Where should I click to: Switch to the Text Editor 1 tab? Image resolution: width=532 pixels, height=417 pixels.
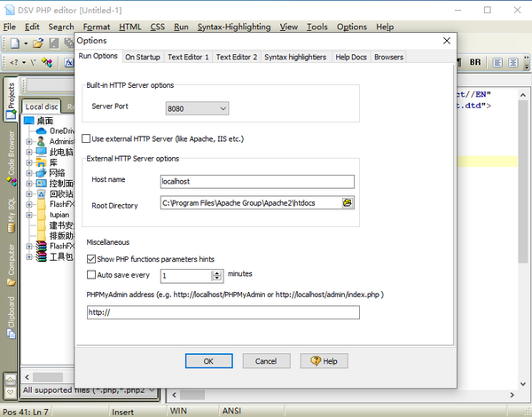[x=189, y=57]
